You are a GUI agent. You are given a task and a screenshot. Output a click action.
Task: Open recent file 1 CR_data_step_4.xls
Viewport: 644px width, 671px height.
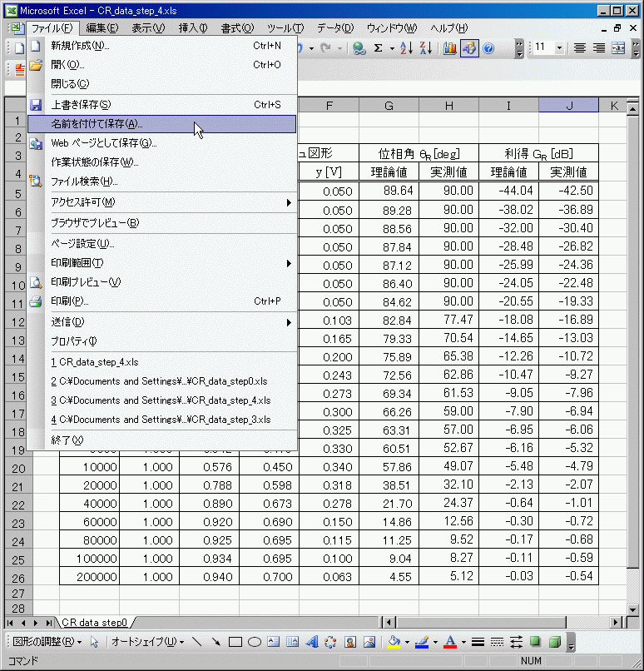coord(94,362)
